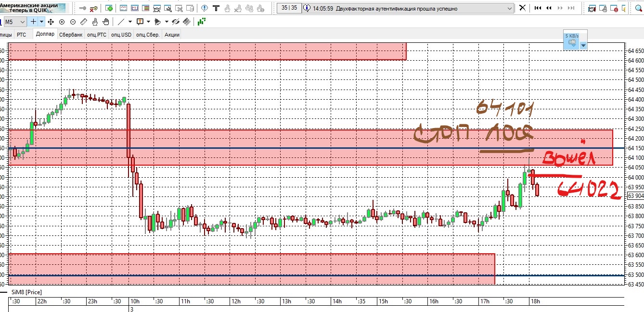Screen dimensions: 644x312
Task: Zoom in with the plus magnifier
Action: pyautogui.click(x=62, y=22)
